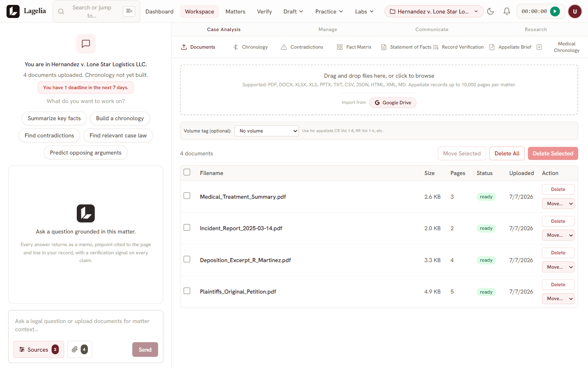
Task: Open user avatar U menu
Action: [x=575, y=11]
